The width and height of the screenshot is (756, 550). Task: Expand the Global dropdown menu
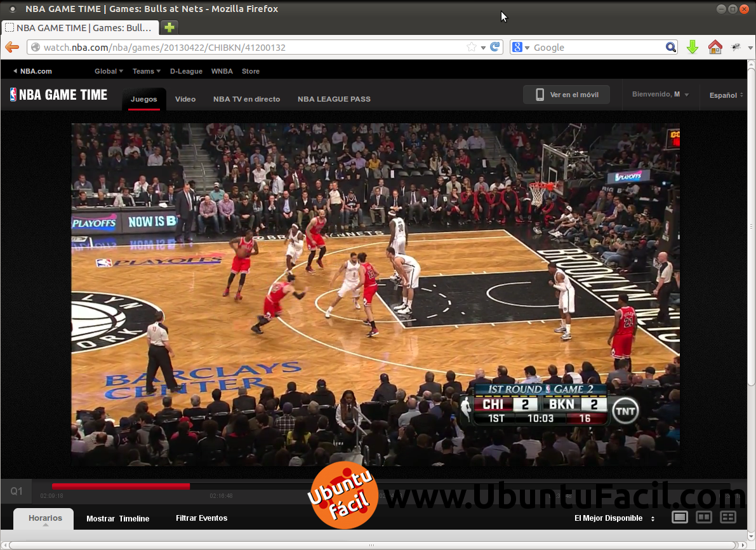click(x=109, y=71)
